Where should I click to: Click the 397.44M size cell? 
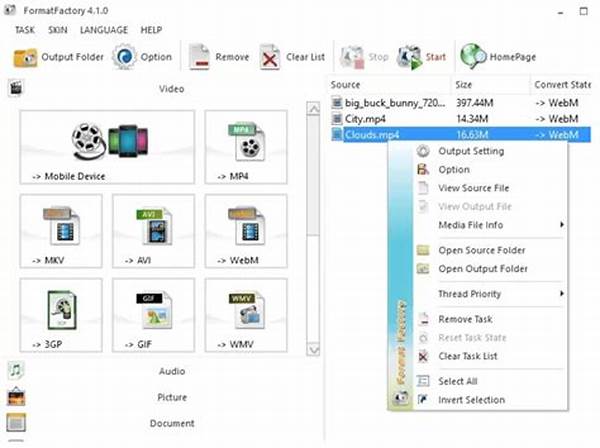[474, 103]
